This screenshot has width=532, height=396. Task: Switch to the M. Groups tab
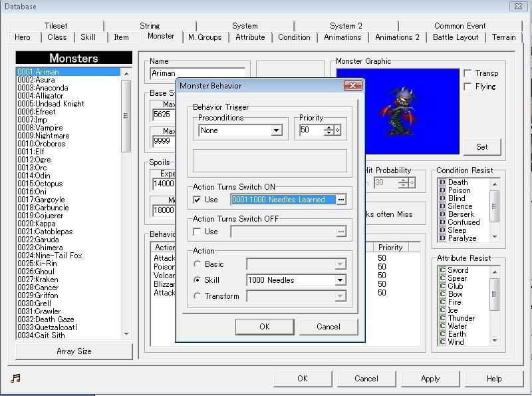coord(205,37)
